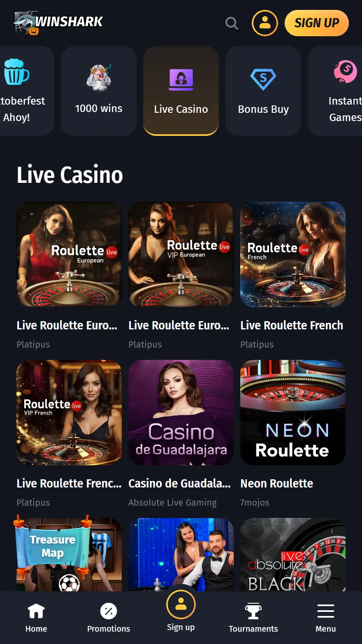Click the Winshark logo
Viewport: 362px width, 644px height.
pyautogui.click(x=58, y=23)
